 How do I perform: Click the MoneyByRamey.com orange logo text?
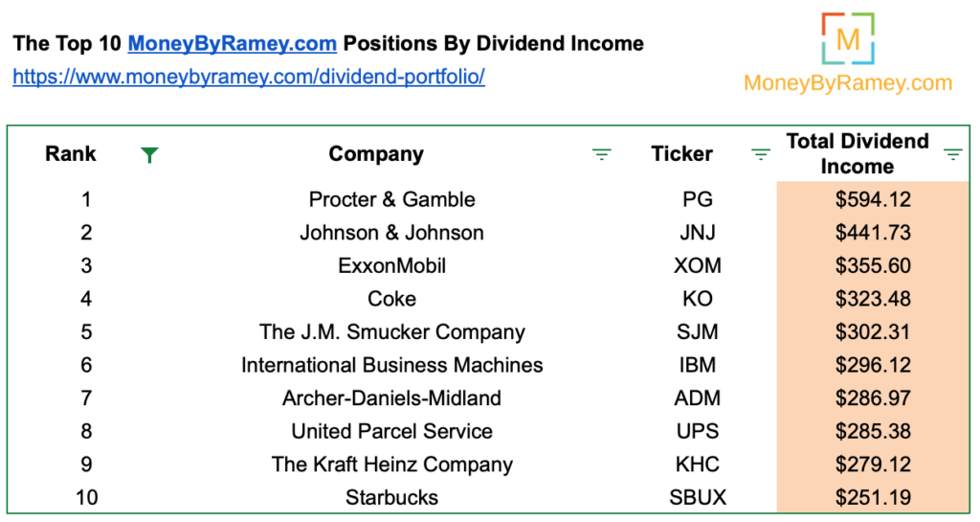(x=848, y=82)
